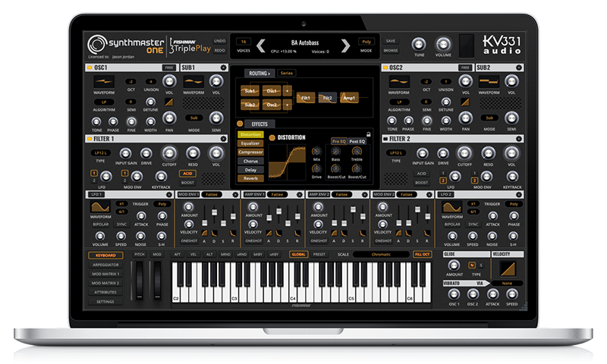This screenshot has height=364, width=607.
Task: Open the Filter 1 gear settings icon
Action: [223, 139]
